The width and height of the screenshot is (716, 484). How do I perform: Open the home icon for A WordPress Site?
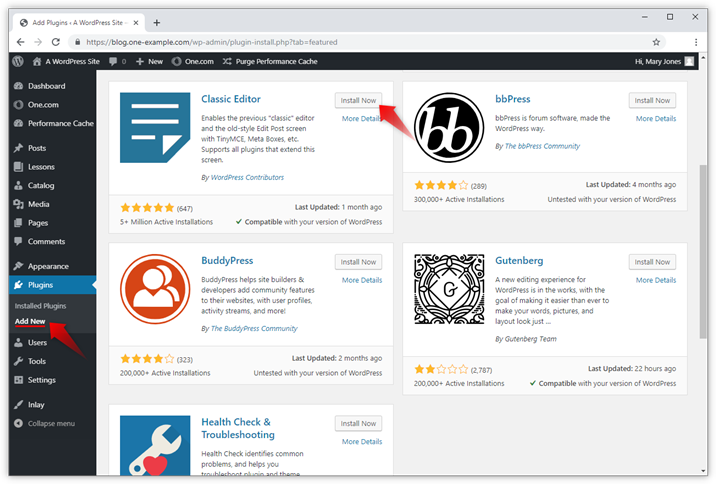(37, 61)
